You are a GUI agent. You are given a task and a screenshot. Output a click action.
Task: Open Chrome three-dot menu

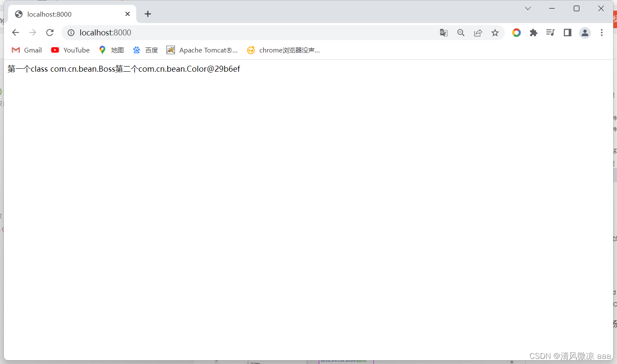coord(602,33)
